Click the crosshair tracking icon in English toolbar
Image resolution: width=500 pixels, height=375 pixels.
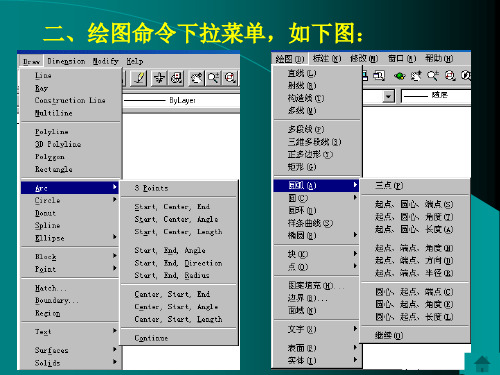point(159,78)
